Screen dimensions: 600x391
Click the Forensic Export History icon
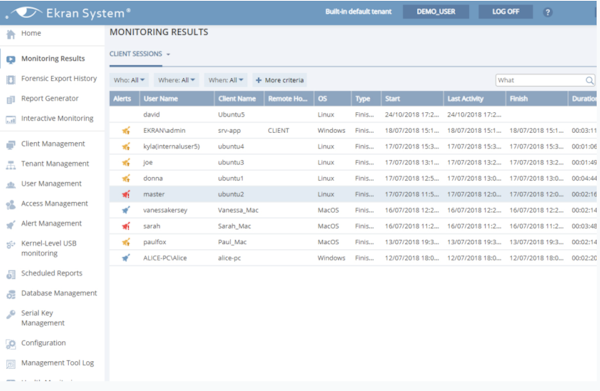[11, 79]
